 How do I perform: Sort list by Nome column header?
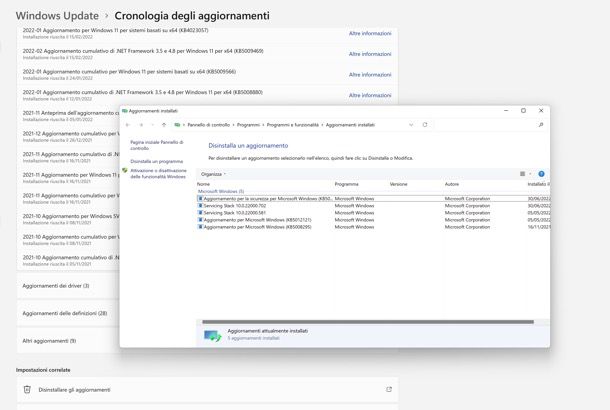pyautogui.click(x=203, y=184)
